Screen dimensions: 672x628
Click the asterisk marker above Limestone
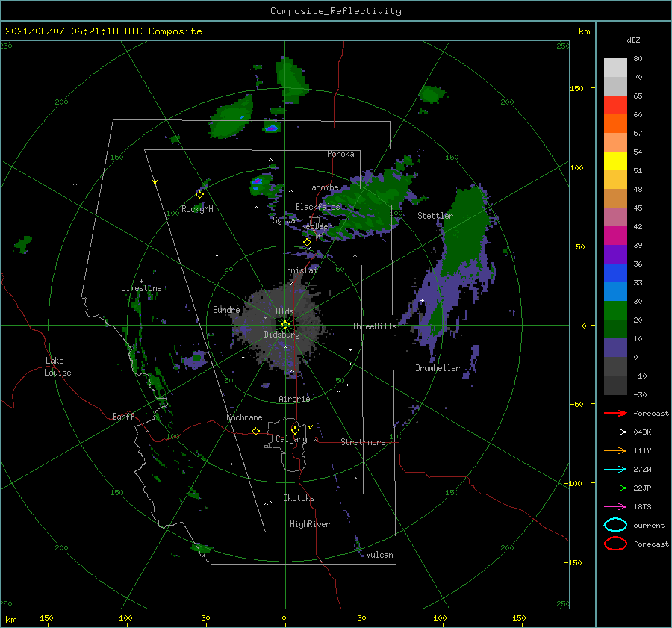[x=141, y=282]
